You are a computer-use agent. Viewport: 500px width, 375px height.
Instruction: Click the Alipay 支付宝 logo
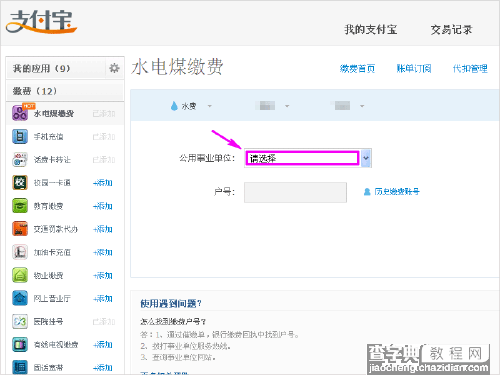pos(41,22)
